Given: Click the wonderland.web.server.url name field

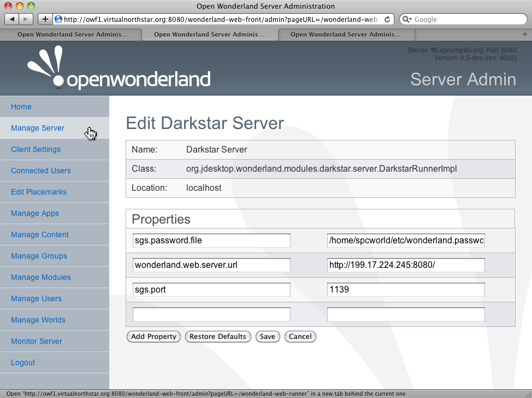Looking at the screenshot, I should (x=211, y=265).
